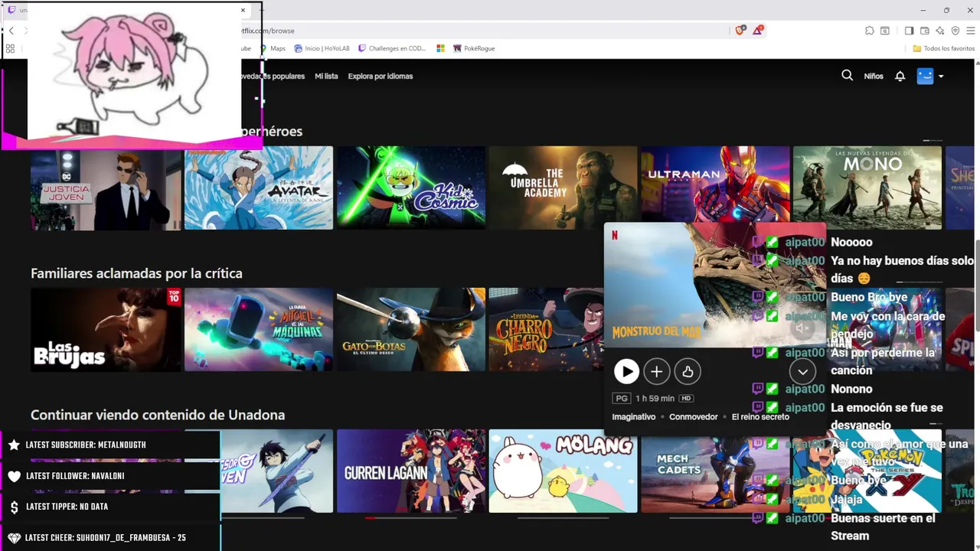The image size is (980, 551).
Task: Click Latest Follower Navaloni text
Action: point(75,476)
